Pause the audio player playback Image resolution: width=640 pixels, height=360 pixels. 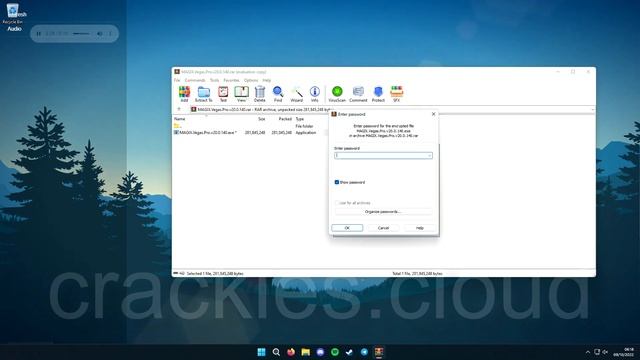coord(39,33)
